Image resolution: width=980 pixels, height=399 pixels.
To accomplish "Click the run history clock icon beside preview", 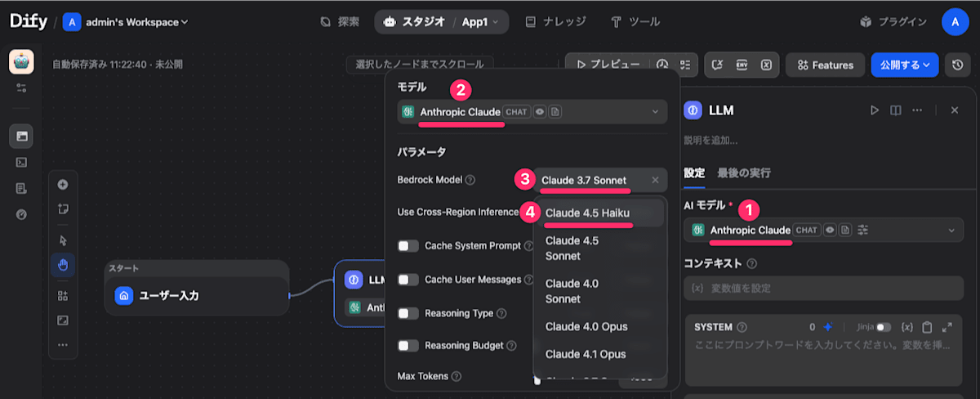I will (x=662, y=65).
